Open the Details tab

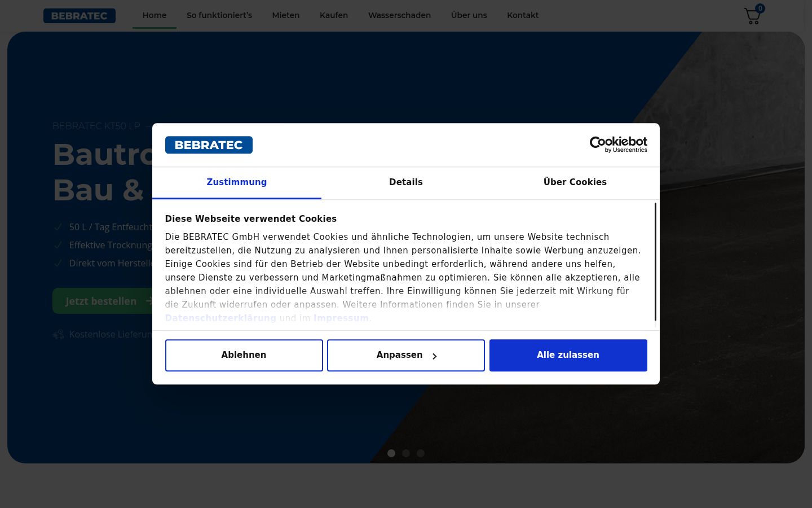406,182
